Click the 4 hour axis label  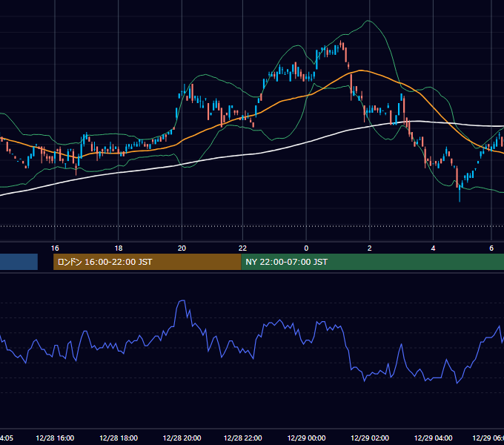pyautogui.click(x=434, y=248)
